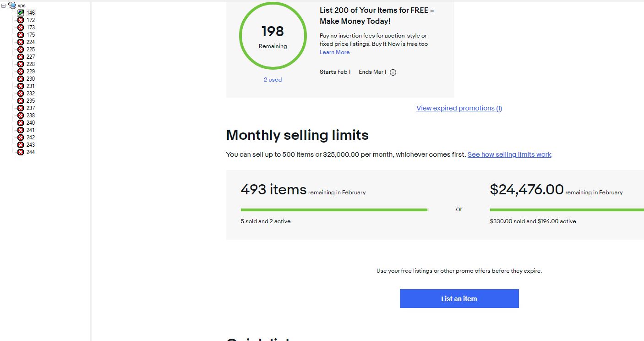Image resolution: width=644 pixels, height=341 pixels.
Task: Click the 493 items remaining progress bar
Action: [x=334, y=210]
